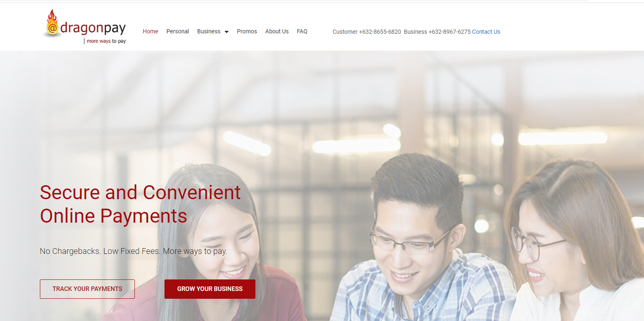The image size is (644, 321).
Task: Follow the Contact Us link
Action: (x=486, y=32)
